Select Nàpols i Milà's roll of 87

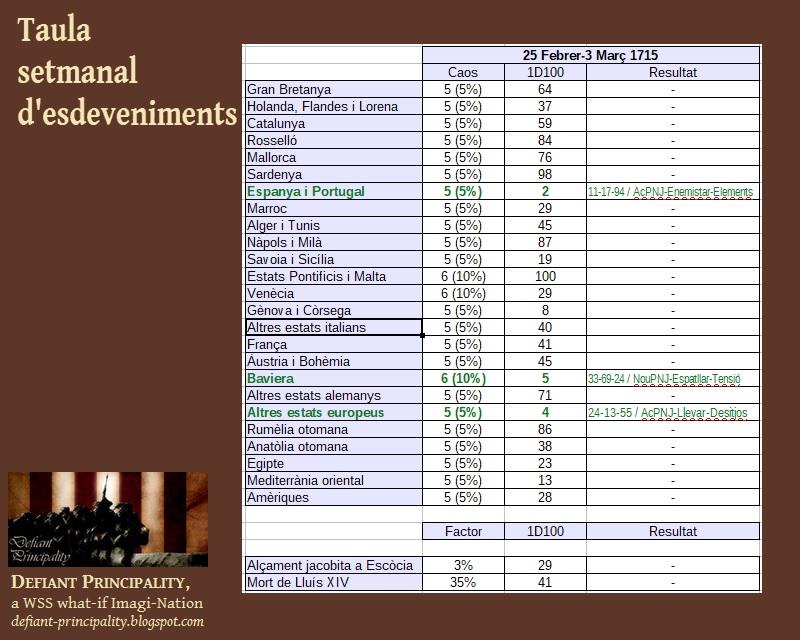tap(545, 242)
